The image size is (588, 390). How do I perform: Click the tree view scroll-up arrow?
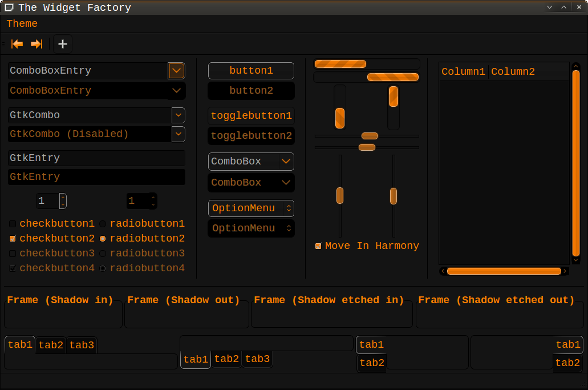click(576, 66)
